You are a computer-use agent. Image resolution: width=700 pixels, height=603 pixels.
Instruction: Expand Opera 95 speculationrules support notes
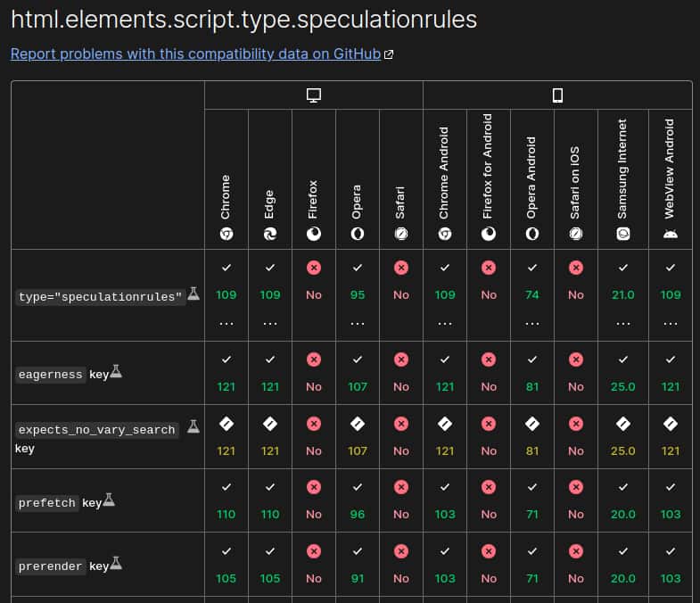pyautogui.click(x=358, y=323)
